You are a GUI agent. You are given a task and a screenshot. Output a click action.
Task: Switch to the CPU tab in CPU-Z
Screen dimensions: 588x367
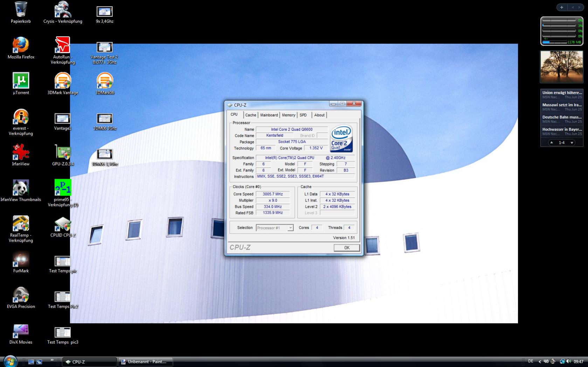[234, 114]
